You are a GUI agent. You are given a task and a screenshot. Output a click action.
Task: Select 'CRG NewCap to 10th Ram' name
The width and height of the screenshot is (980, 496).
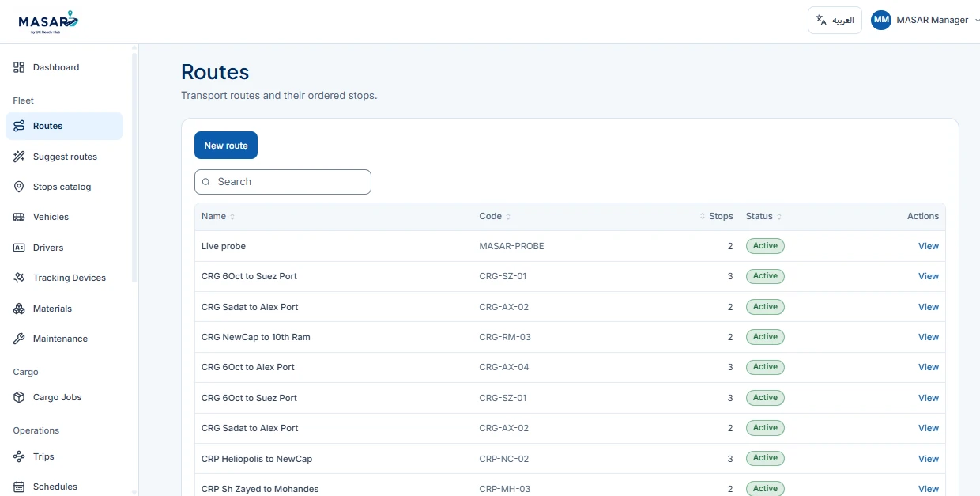(256, 337)
